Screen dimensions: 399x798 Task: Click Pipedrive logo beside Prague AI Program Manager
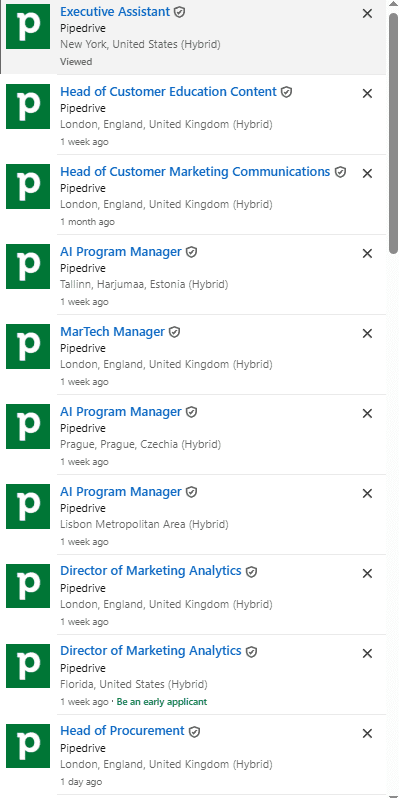(x=28, y=426)
